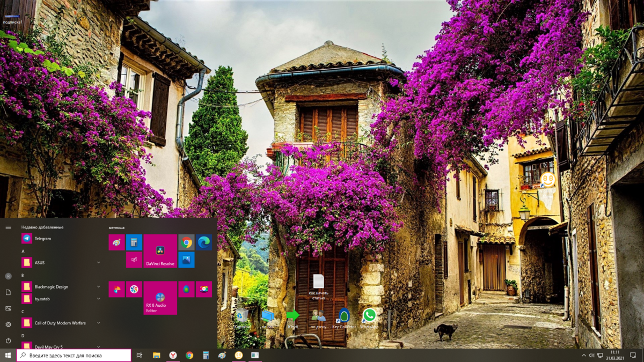Open the volume control in system tray
Viewport: 644px width, 362px height.
(x=591, y=355)
